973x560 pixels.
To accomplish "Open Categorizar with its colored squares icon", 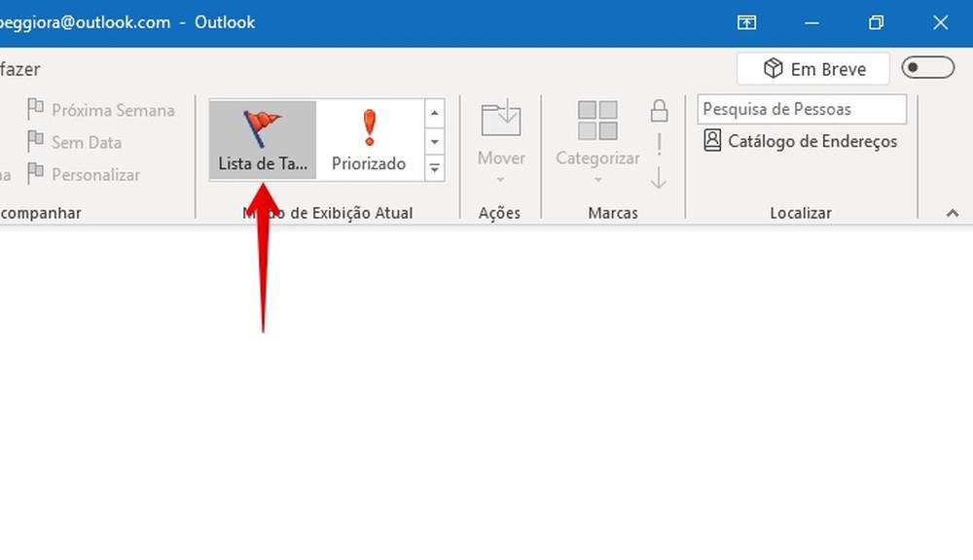I will [595, 122].
